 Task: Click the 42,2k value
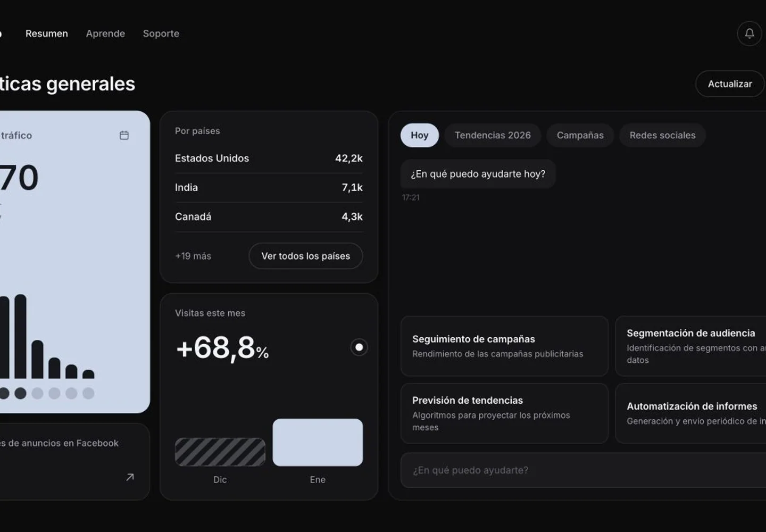(349, 159)
